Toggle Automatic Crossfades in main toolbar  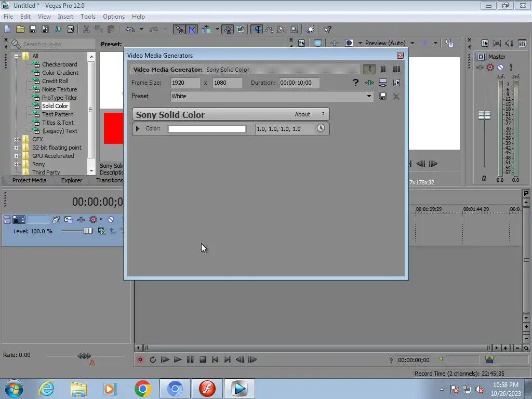pos(192,29)
